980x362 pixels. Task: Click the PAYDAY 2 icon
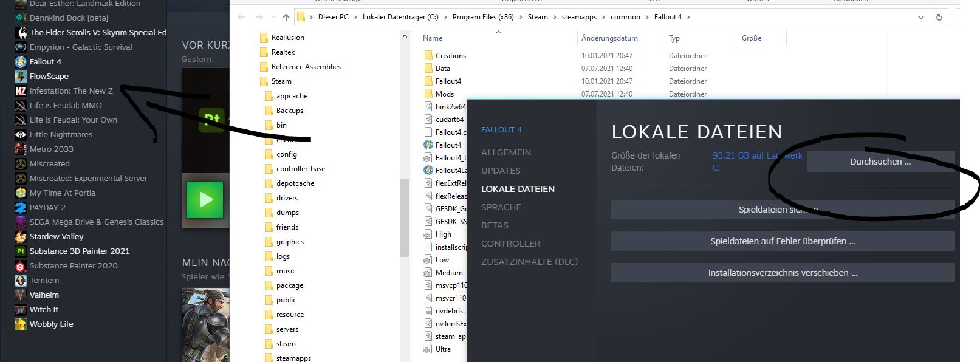tap(21, 207)
